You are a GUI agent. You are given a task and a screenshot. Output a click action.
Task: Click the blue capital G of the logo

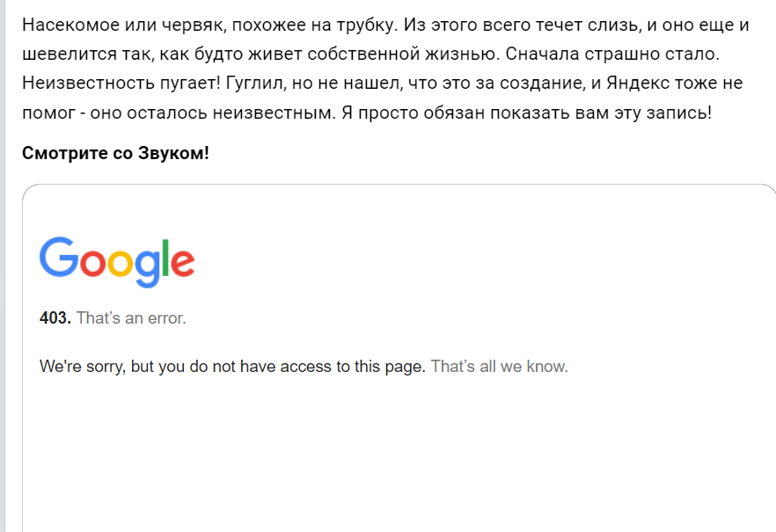(x=58, y=258)
